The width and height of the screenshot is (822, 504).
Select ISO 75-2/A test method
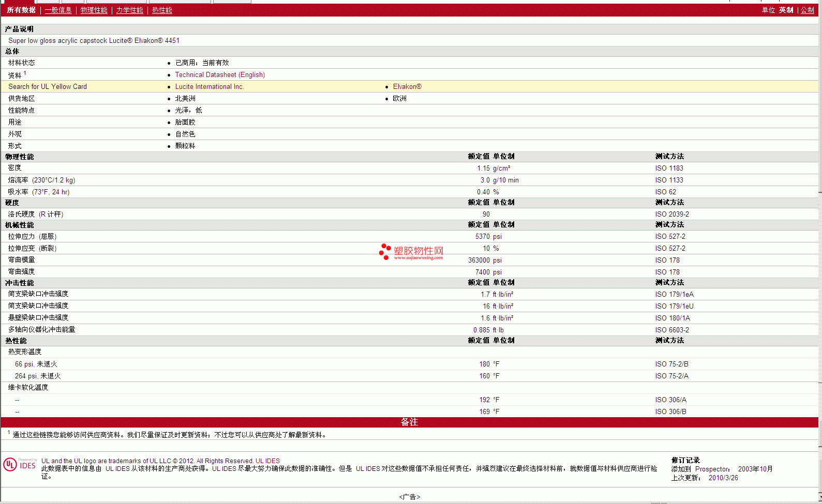(671, 376)
